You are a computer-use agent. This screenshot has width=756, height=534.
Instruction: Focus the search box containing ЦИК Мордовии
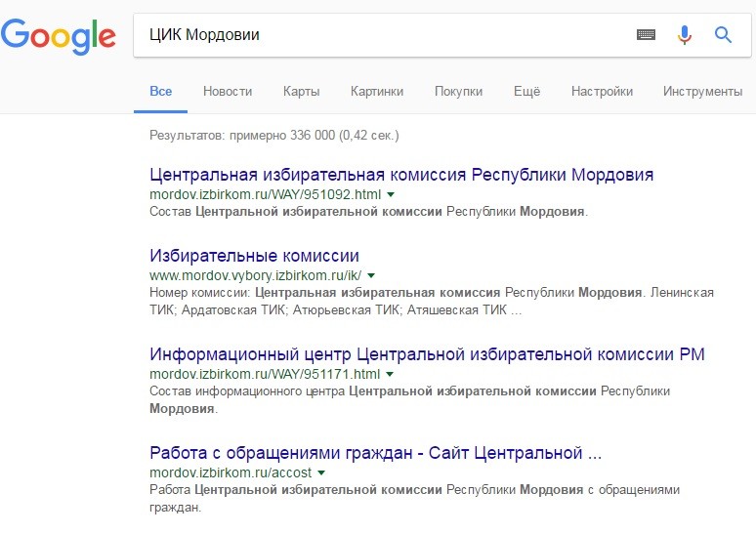442,35
